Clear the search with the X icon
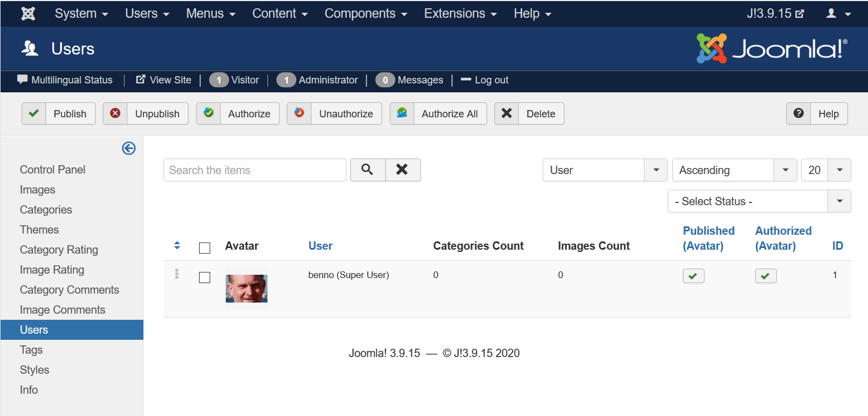The width and height of the screenshot is (868, 416). click(402, 170)
